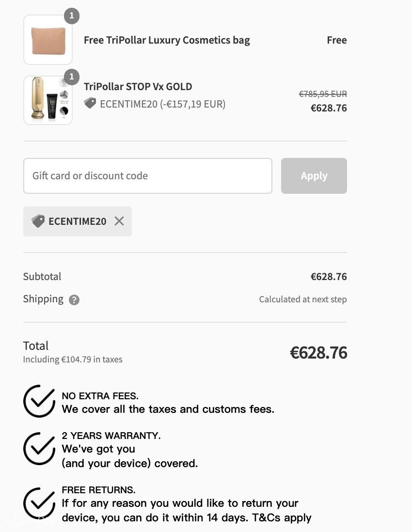412x532 pixels.
Task: Click the tag icon in ECENTIME20 chip
Action: [x=38, y=221]
